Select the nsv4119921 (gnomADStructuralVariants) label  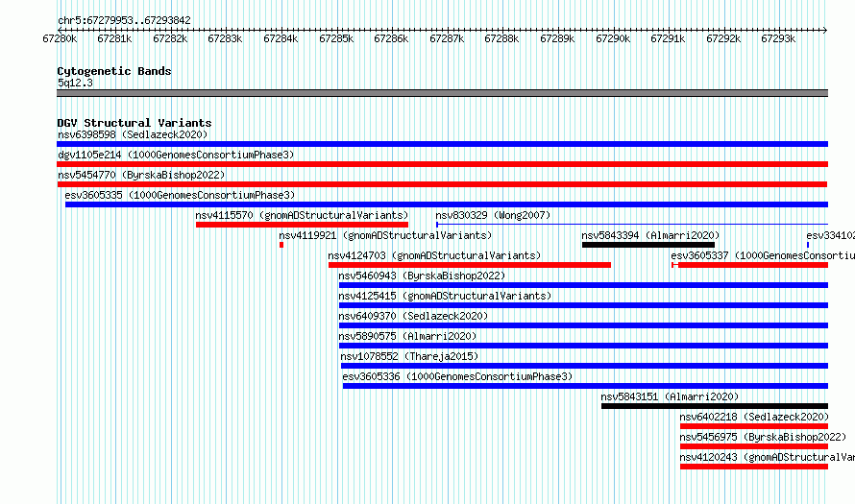(385, 235)
